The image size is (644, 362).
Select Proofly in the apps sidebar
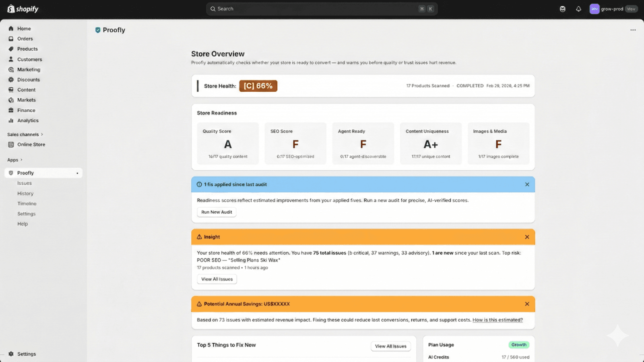pos(43,173)
